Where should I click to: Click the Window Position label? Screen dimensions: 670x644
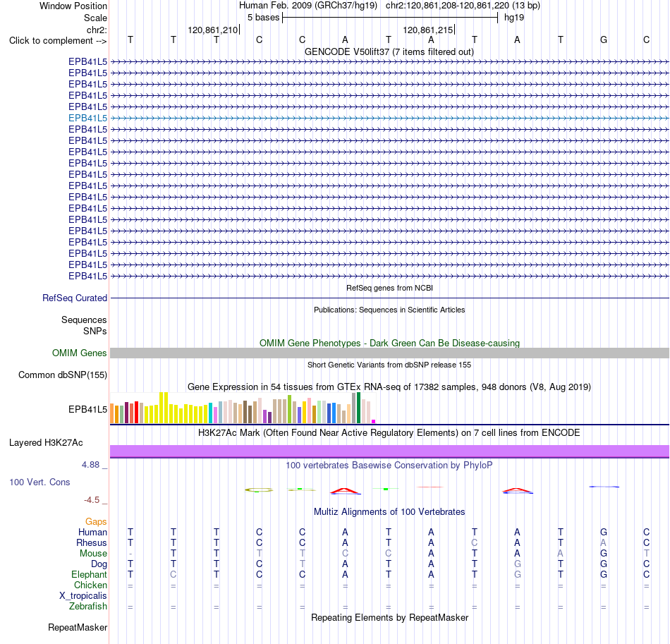(73, 6)
